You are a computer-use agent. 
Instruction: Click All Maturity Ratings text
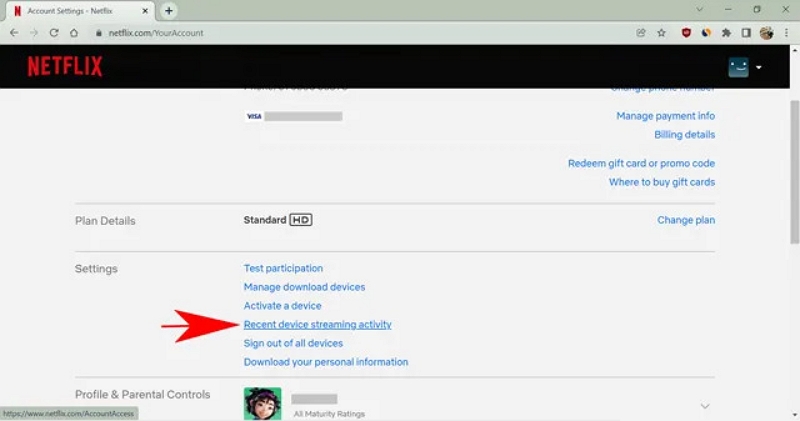[x=329, y=414]
